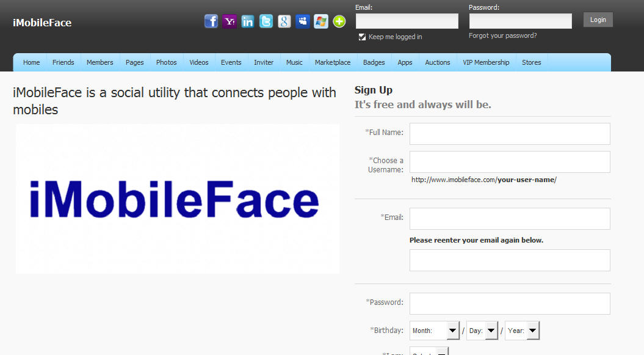Open the Apps menu item
The height and width of the screenshot is (355, 644).
405,62
